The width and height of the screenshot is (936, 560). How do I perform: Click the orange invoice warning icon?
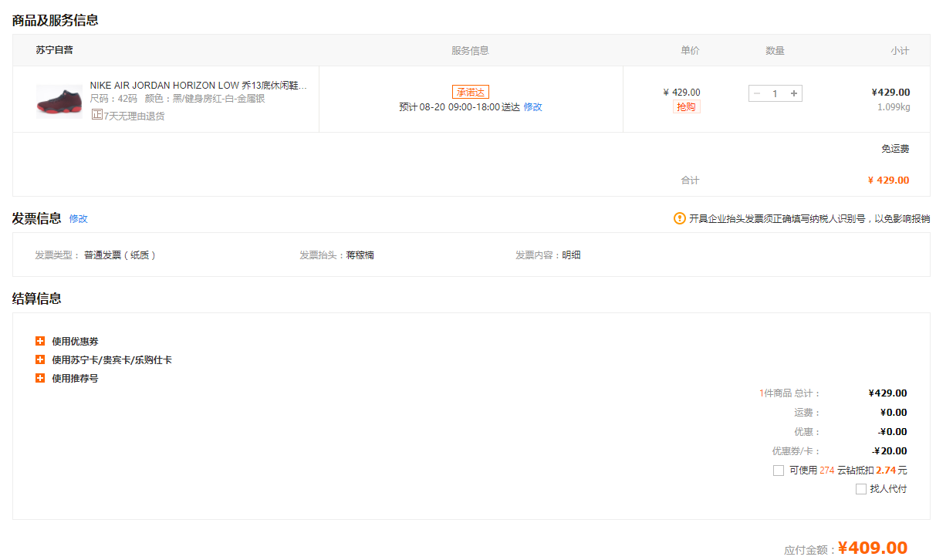click(679, 218)
